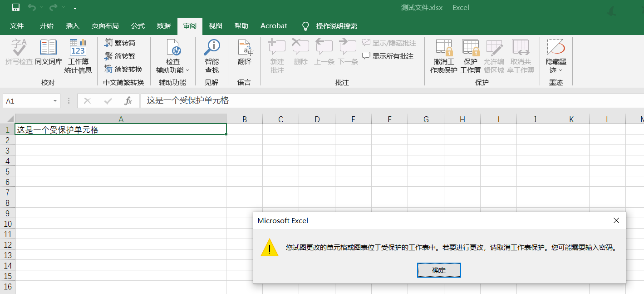The height and width of the screenshot is (294, 644).
Task: Click 繁转简 traditional to simplified button
Action: tap(120, 43)
